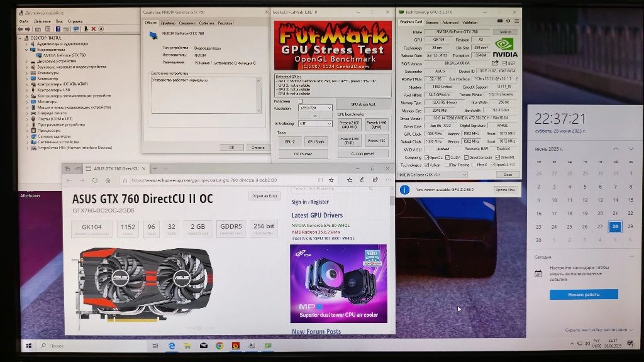Click the circled down-arrow icon in Device Manager toolbar
This screenshot has height=362, width=644.
pyautogui.click(x=101, y=29)
